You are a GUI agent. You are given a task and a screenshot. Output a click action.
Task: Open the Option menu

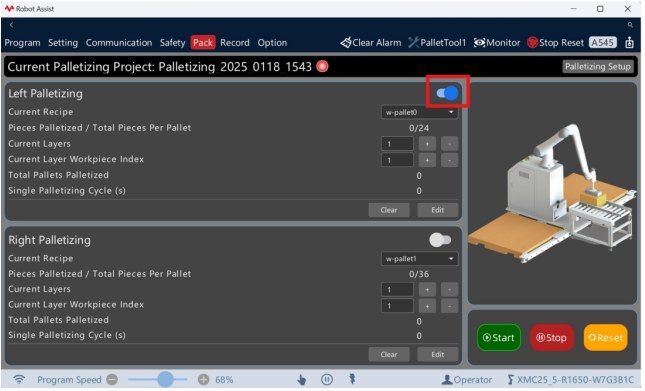click(x=273, y=43)
